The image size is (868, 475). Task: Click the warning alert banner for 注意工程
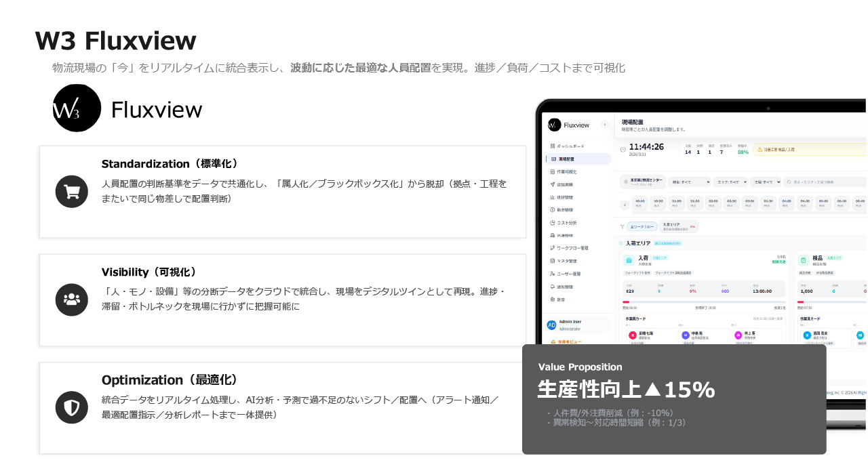(809, 149)
